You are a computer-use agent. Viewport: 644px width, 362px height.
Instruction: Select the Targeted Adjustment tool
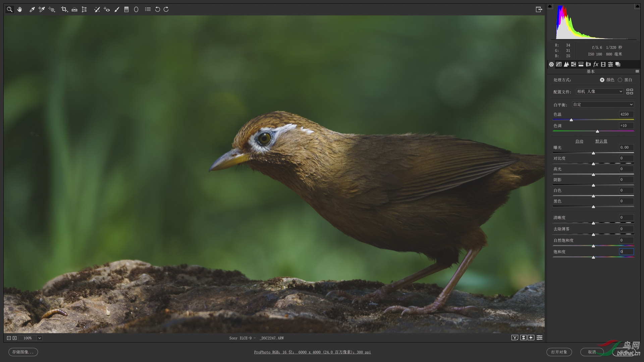coord(52,9)
